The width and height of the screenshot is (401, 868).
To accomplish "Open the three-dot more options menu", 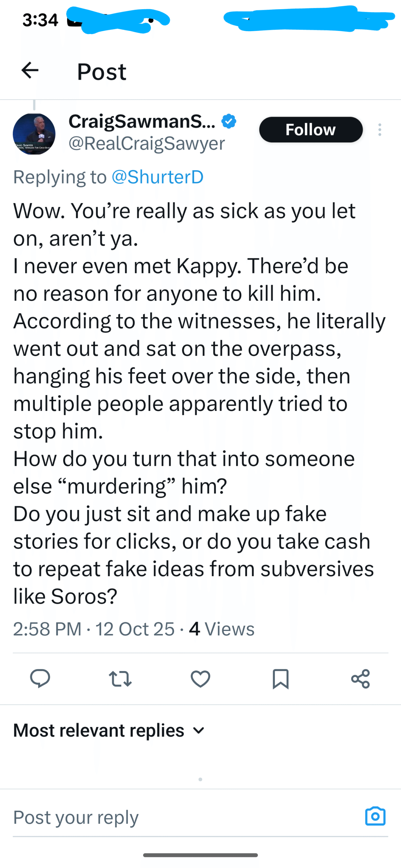I will (380, 130).
